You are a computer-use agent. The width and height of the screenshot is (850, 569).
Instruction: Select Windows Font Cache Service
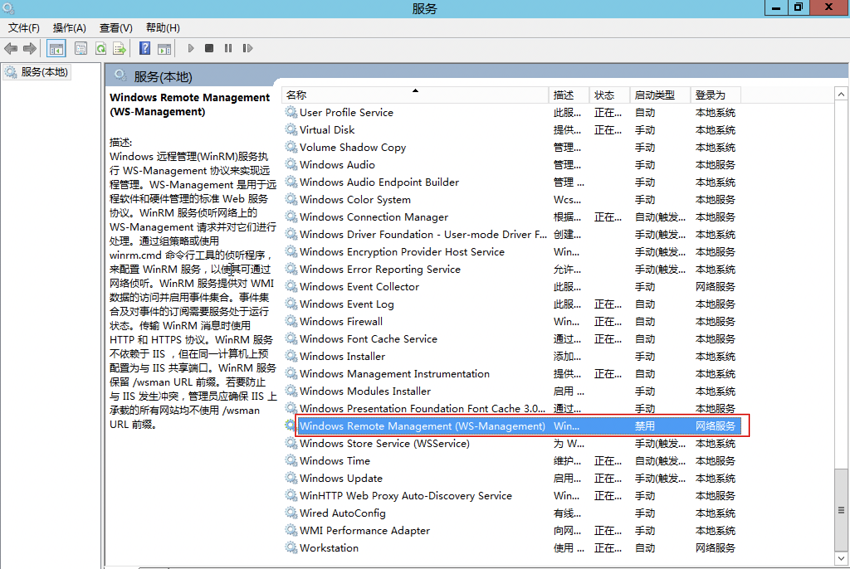click(510, 339)
